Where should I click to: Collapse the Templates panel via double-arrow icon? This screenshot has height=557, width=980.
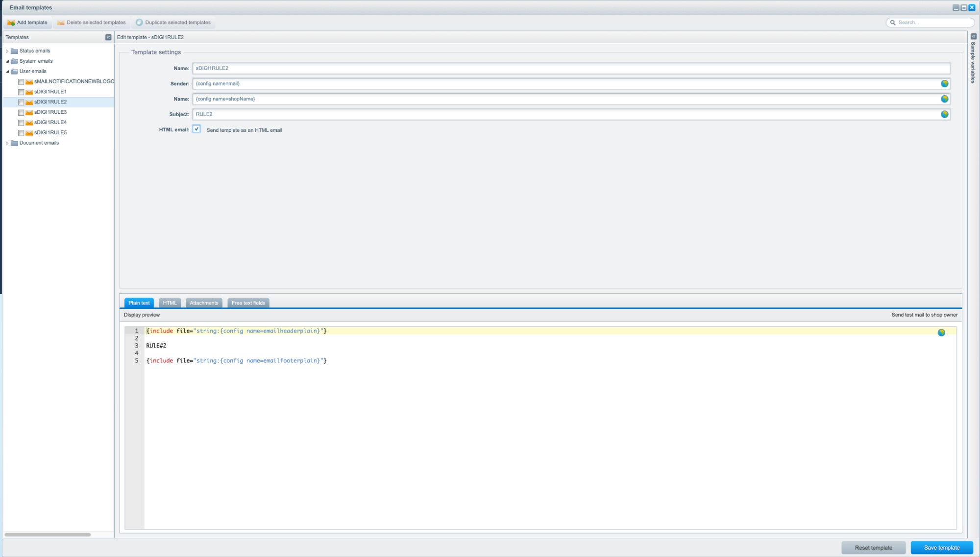tap(108, 37)
